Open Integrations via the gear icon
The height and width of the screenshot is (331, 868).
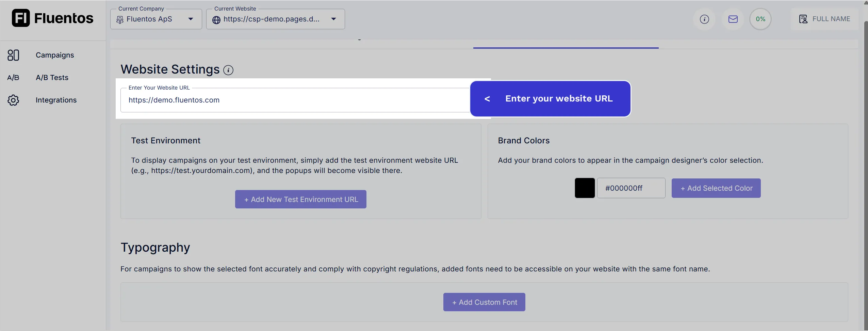[x=13, y=100]
